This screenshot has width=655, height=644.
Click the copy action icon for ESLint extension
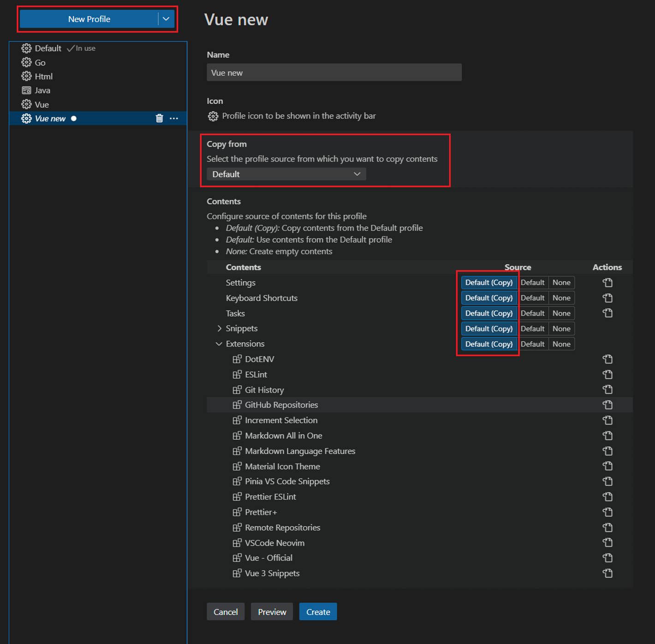(x=607, y=374)
